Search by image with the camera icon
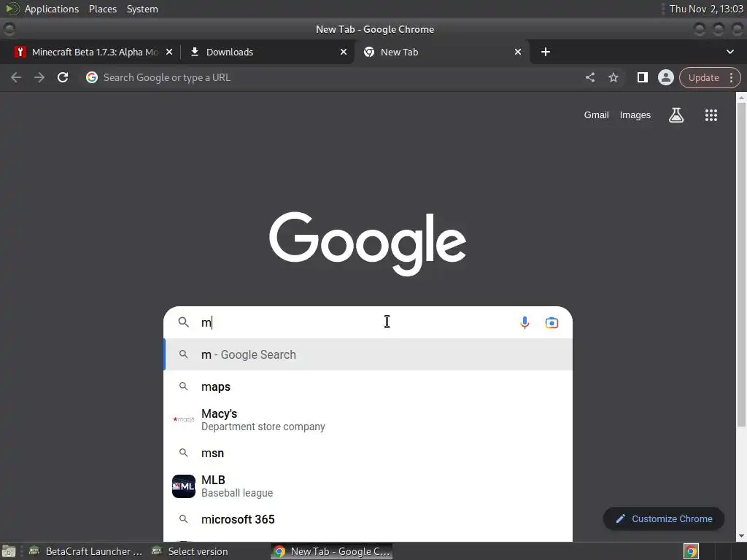This screenshot has height=560, width=747. point(551,323)
